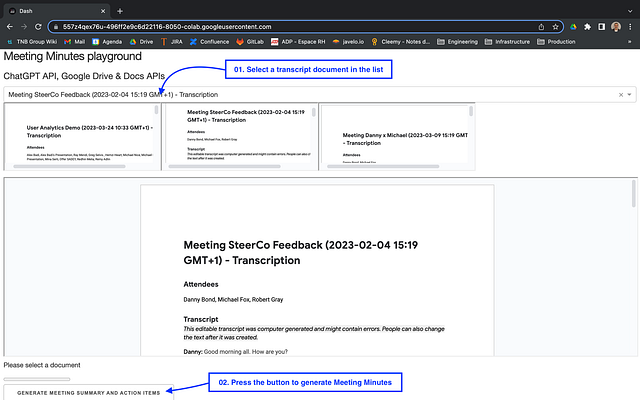Open the JIRA bookmark
This screenshot has width=640, height=400.
pyautogui.click(x=171, y=42)
